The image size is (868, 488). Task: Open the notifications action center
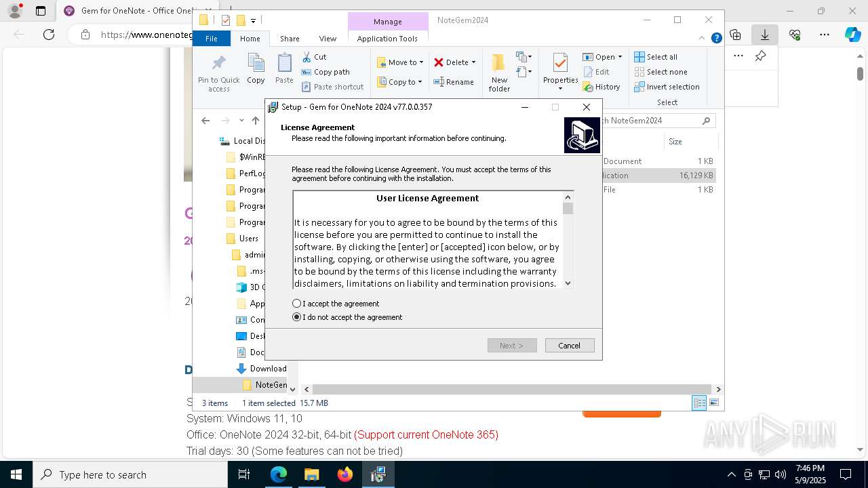coord(846,474)
